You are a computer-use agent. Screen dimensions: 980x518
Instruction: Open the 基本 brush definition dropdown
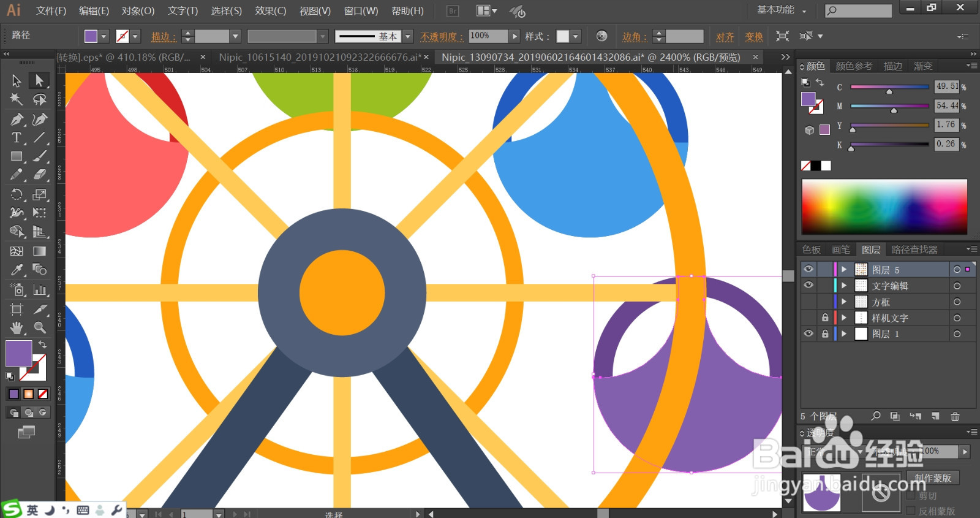pos(409,36)
